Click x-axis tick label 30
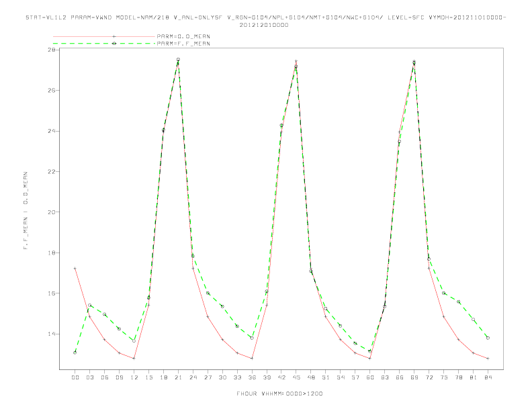 click(x=222, y=377)
